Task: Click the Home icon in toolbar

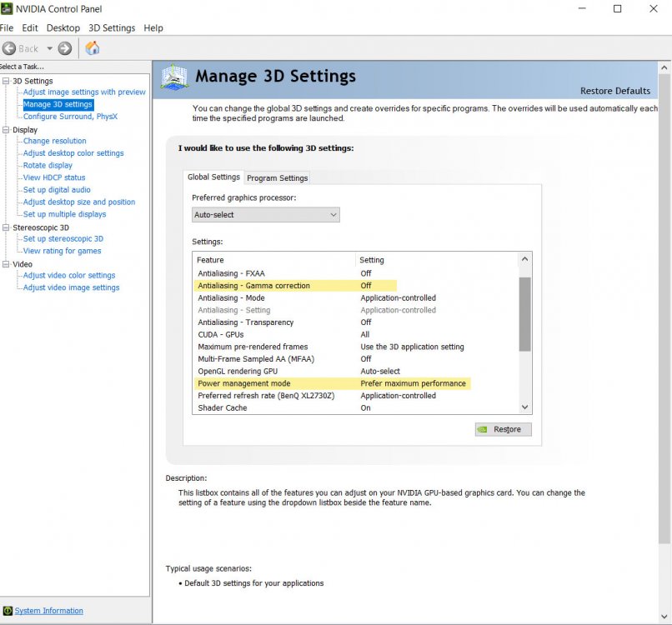Action: (93, 48)
